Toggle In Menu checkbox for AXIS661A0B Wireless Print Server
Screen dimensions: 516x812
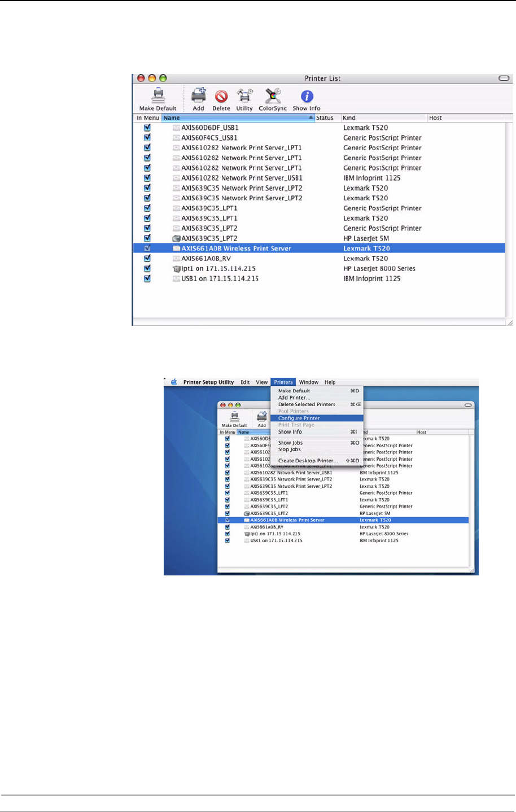[x=147, y=248]
